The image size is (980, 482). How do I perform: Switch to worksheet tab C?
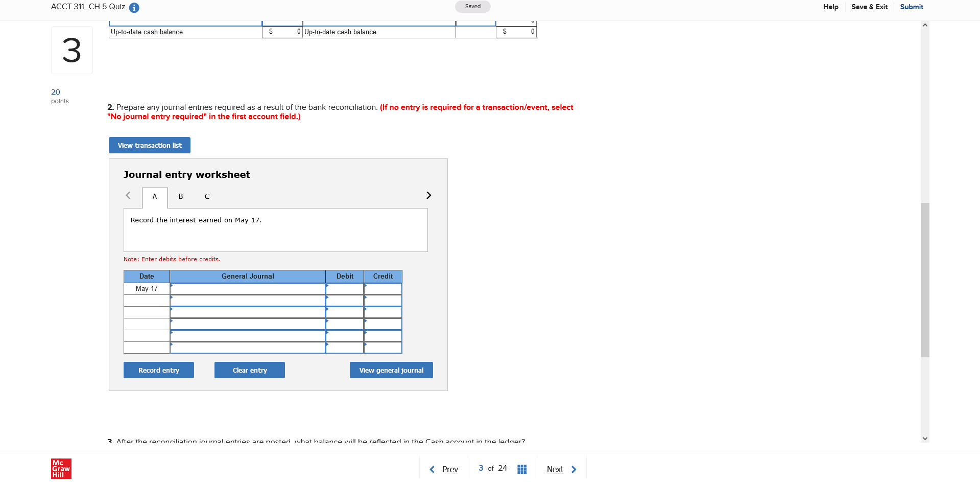click(207, 196)
